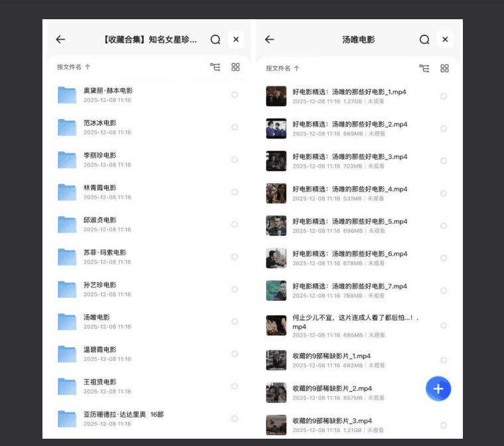Click the blue plus floating button
This screenshot has width=504, height=446.
(438, 388)
